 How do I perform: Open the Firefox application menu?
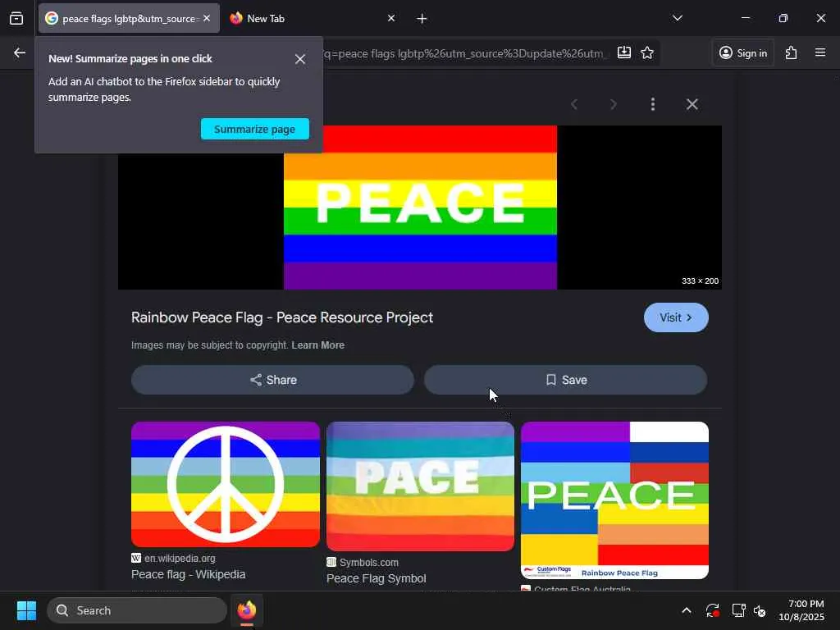point(820,52)
